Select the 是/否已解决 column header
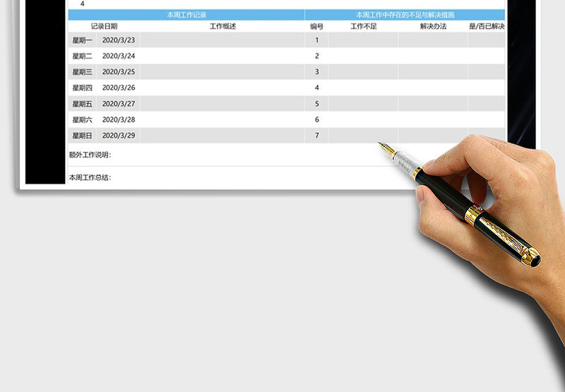This screenshot has height=392, width=565. click(487, 26)
